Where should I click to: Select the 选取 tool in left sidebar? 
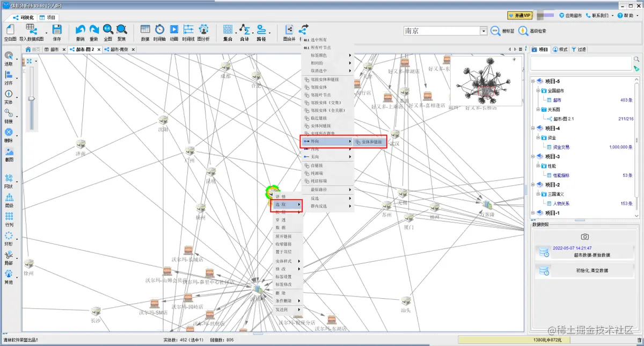pyautogui.click(x=9, y=56)
